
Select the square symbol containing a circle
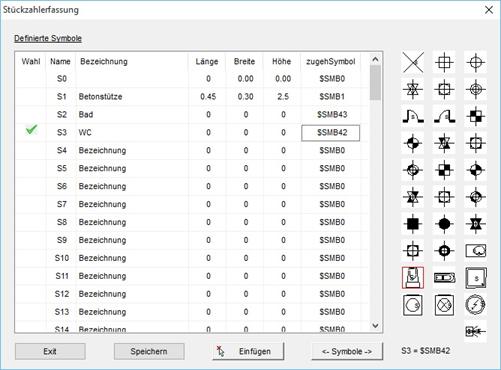pyautogui.click(x=413, y=305)
